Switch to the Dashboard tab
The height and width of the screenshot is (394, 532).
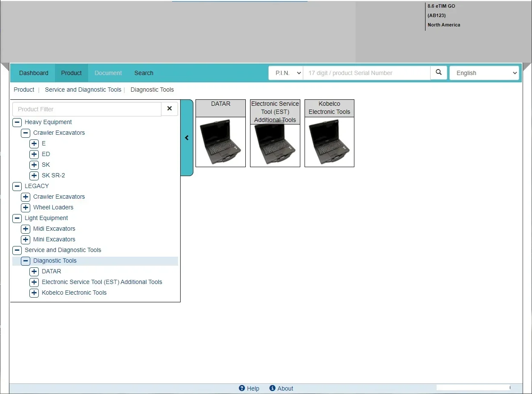click(x=34, y=73)
